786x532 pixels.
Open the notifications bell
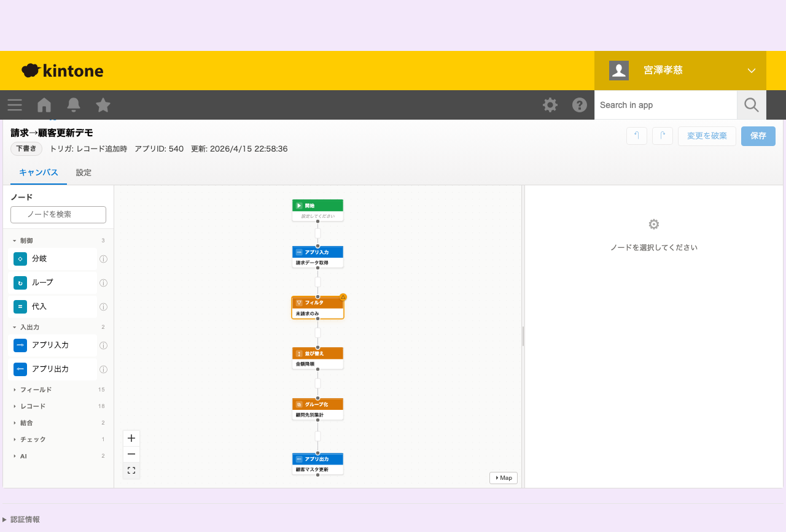(74, 105)
